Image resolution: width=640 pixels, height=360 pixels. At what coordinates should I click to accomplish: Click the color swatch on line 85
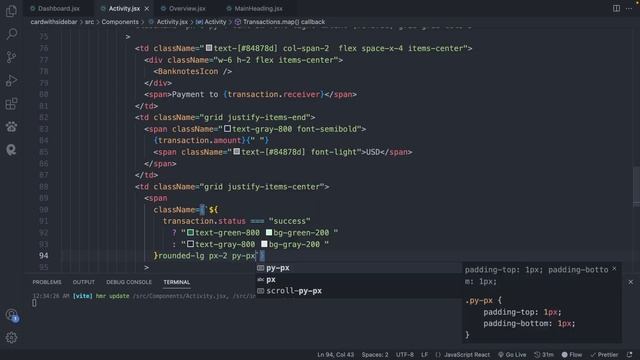pyautogui.click(x=237, y=151)
